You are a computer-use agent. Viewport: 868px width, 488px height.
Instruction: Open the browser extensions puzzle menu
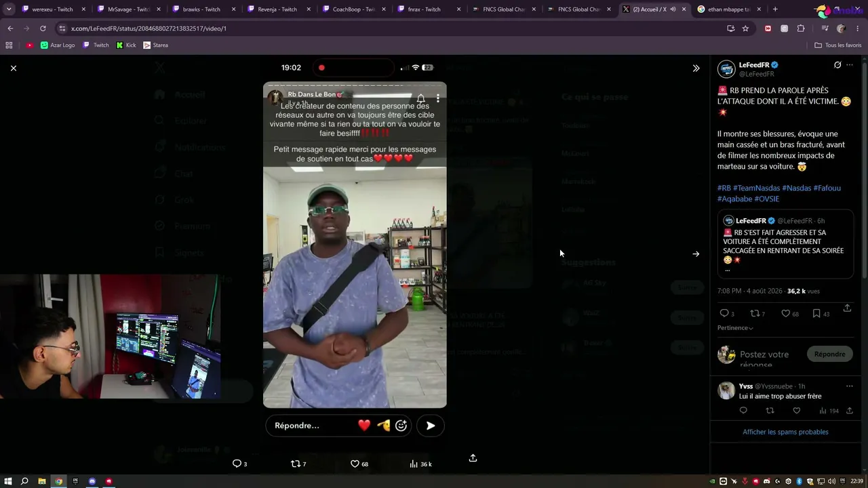tap(801, 28)
